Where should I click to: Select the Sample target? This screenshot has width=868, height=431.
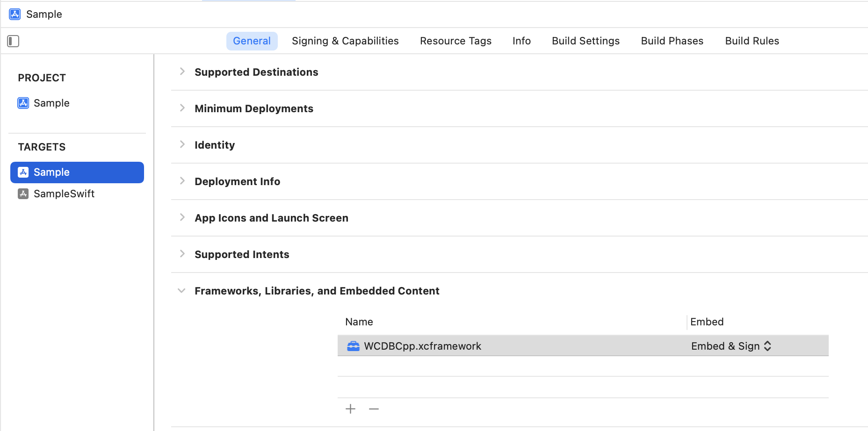point(77,172)
